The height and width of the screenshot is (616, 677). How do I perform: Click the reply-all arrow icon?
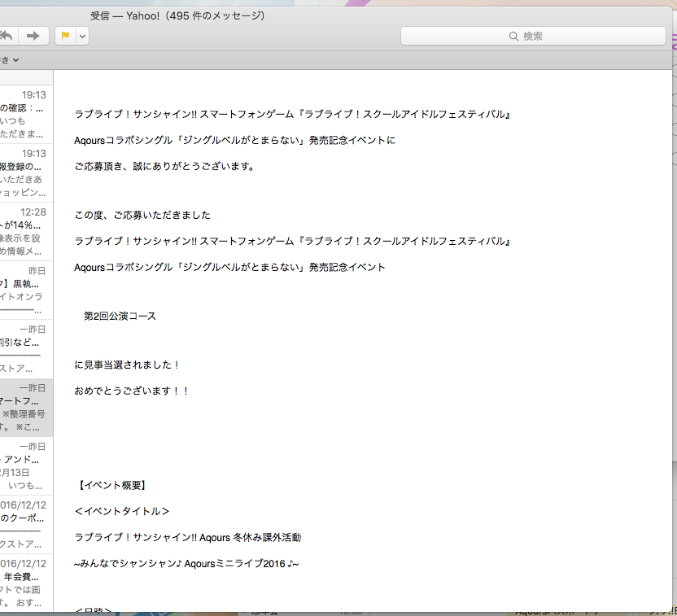pyautogui.click(x=7, y=36)
